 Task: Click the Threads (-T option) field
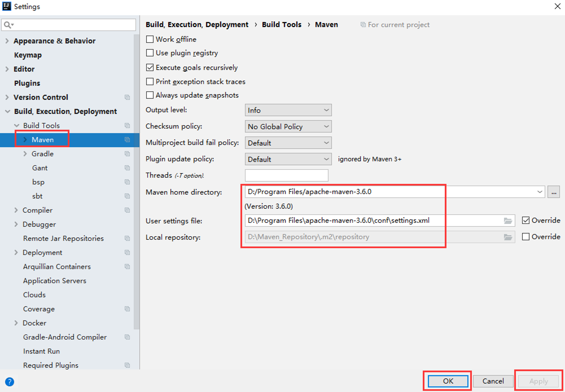pos(286,175)
